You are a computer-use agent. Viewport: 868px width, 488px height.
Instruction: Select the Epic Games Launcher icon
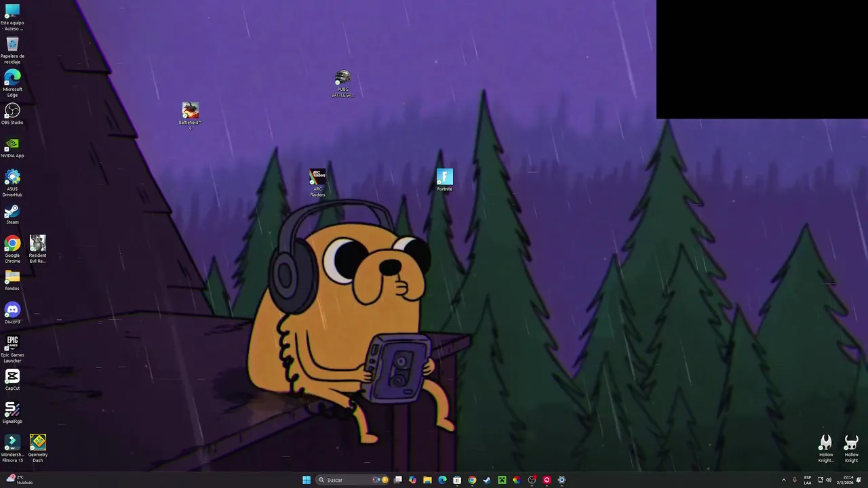point(12,349)
